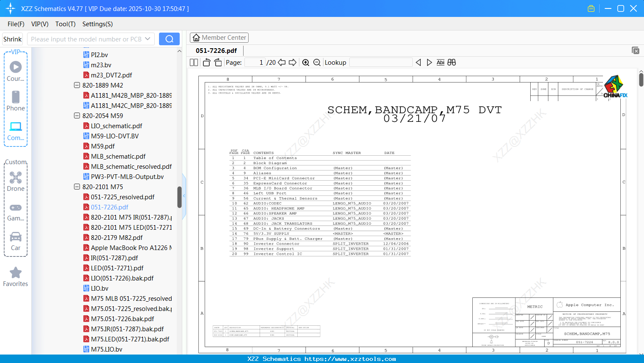Collapse the 820-2101 M75 folder

coord(77,187)
